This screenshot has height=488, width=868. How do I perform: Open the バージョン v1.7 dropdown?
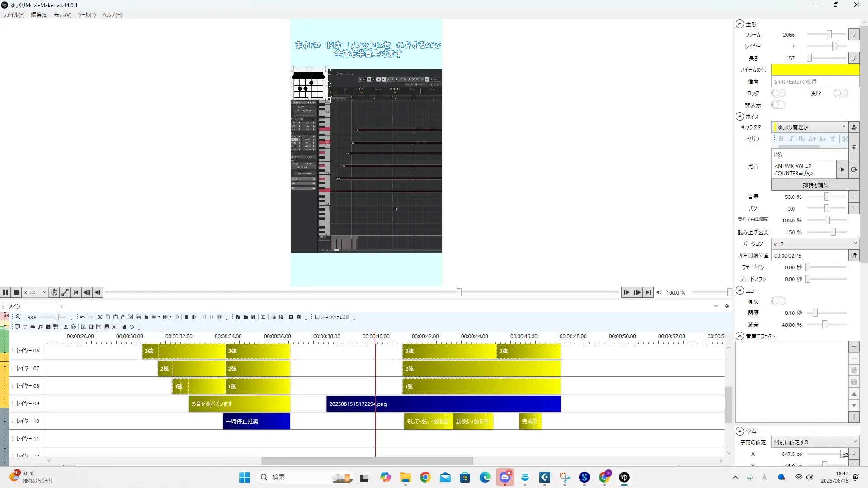pyautogui.click(x=815, y=244)
